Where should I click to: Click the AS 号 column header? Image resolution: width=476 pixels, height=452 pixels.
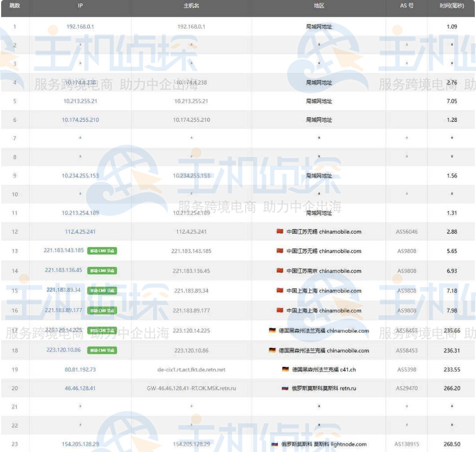(x=407, y=6)
